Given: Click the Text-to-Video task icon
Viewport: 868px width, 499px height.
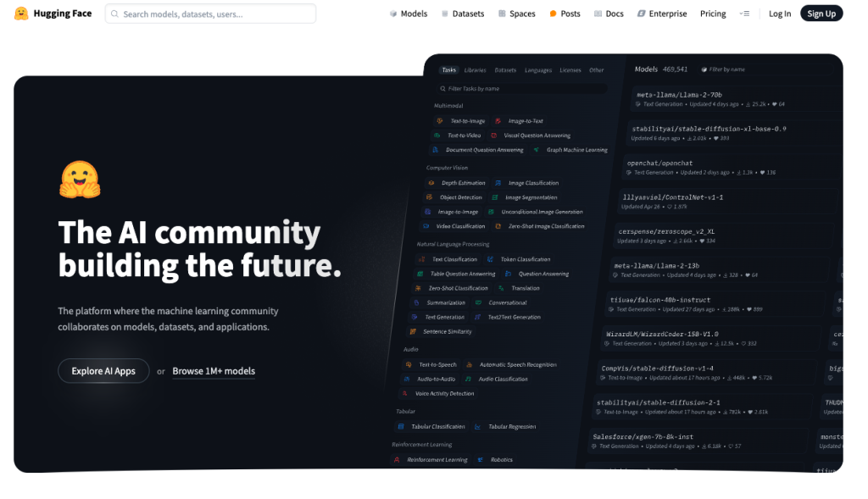Looking at the screenshot, I should pos(437,135).
